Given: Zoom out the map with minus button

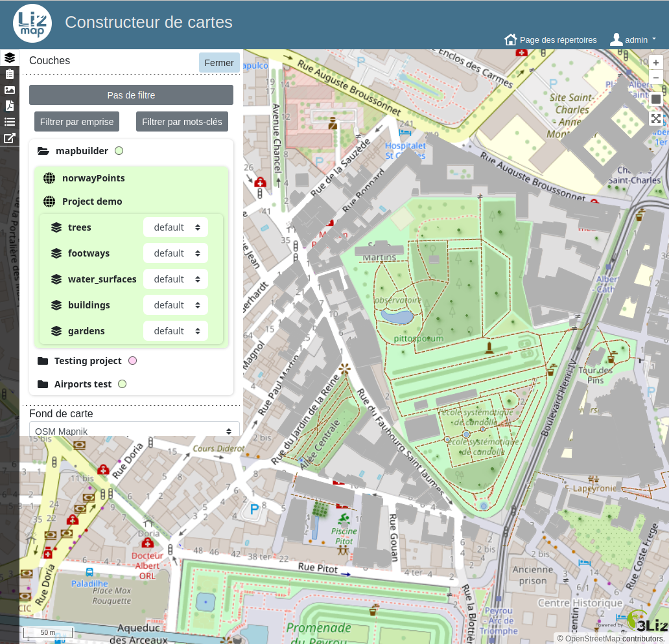Looking at the screenshot, I should pos(656,78).
